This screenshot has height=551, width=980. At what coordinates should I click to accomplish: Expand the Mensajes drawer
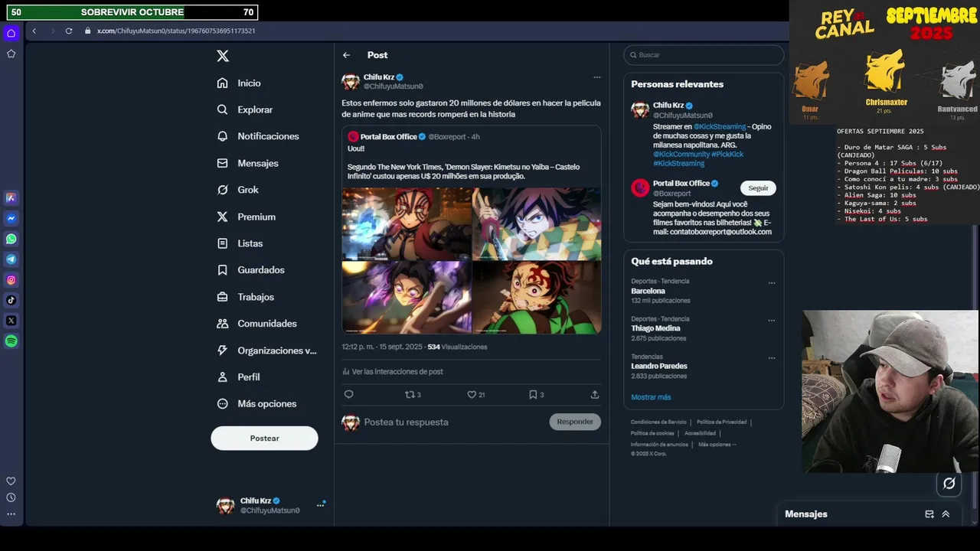(x=946, y=514)
